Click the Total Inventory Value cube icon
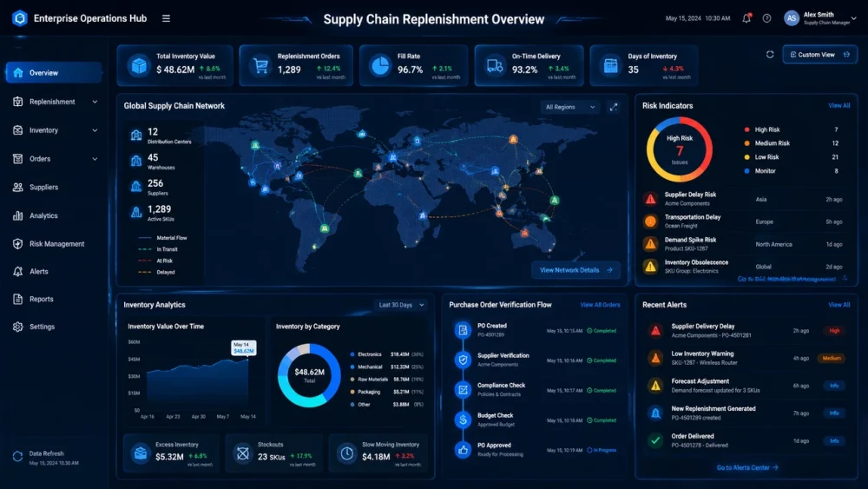868x489 pixels. pos(139,65)
